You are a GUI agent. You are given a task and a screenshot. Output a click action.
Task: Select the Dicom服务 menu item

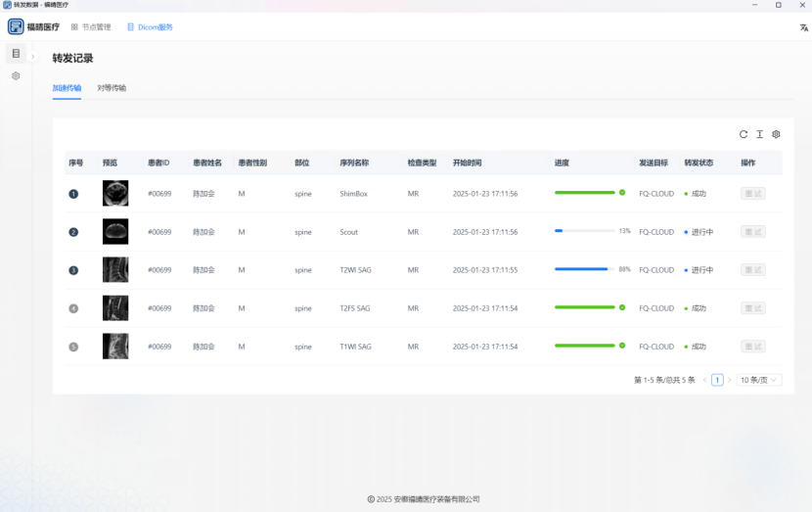tap(150, 27)
